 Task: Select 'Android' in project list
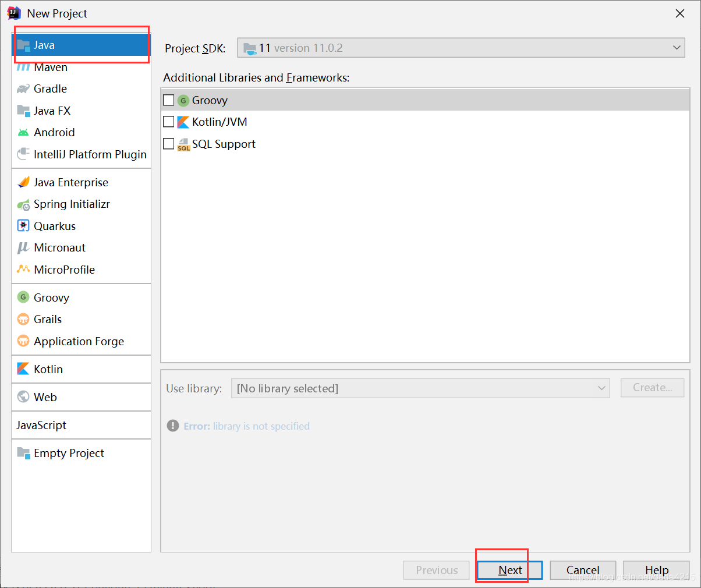(x=81, y=132)
